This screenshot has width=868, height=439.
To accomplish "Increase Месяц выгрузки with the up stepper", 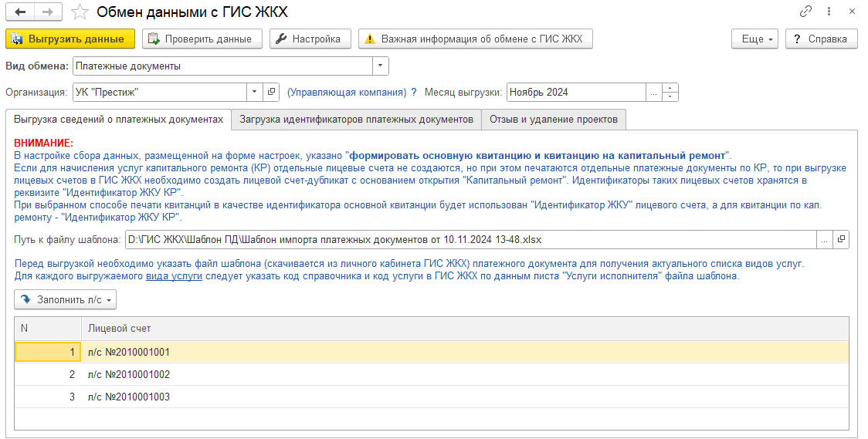I will (x=670, y=88).
